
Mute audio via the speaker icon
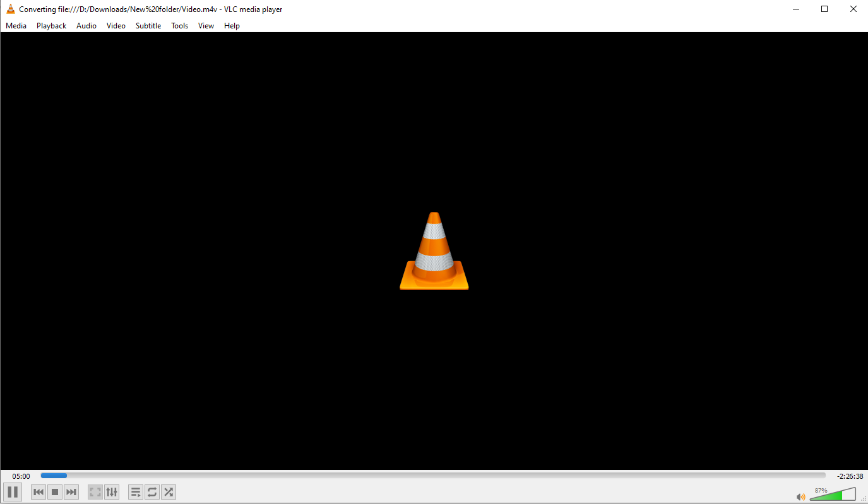(801, 496)
